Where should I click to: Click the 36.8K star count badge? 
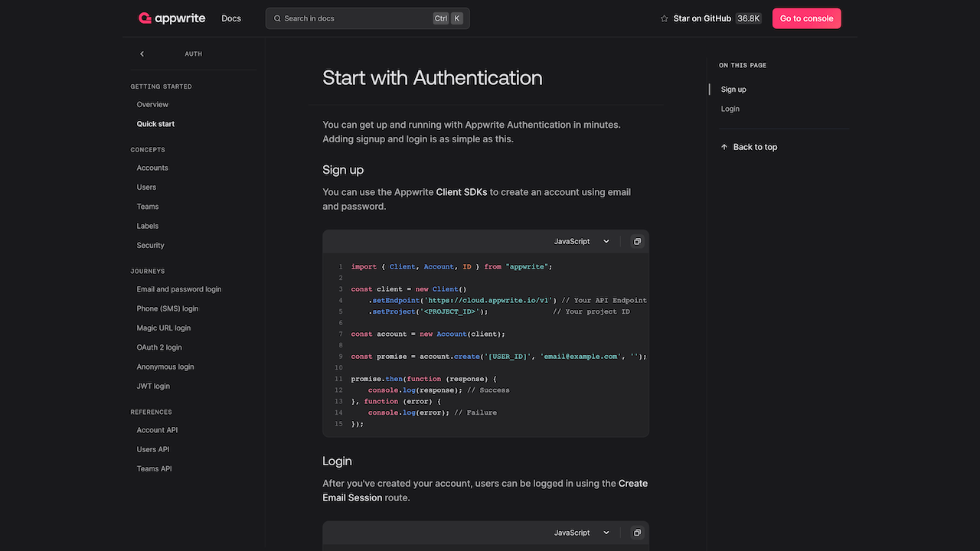coord(749,18)
